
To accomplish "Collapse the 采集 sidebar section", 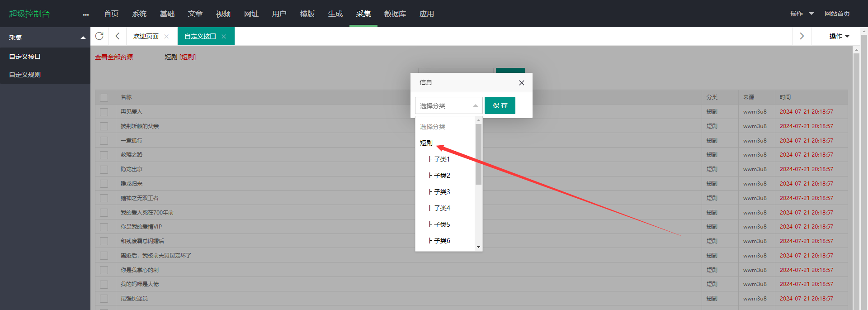I will coord(83,38).
